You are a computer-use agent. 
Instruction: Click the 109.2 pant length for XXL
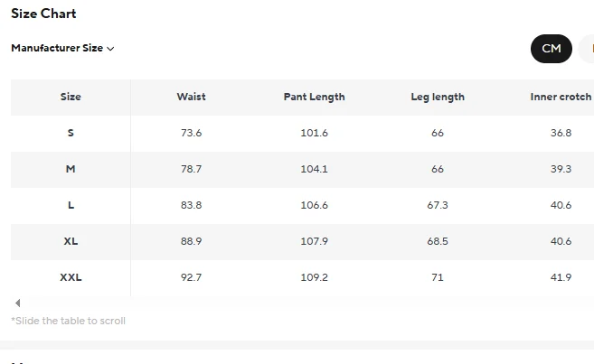(314, 277)
